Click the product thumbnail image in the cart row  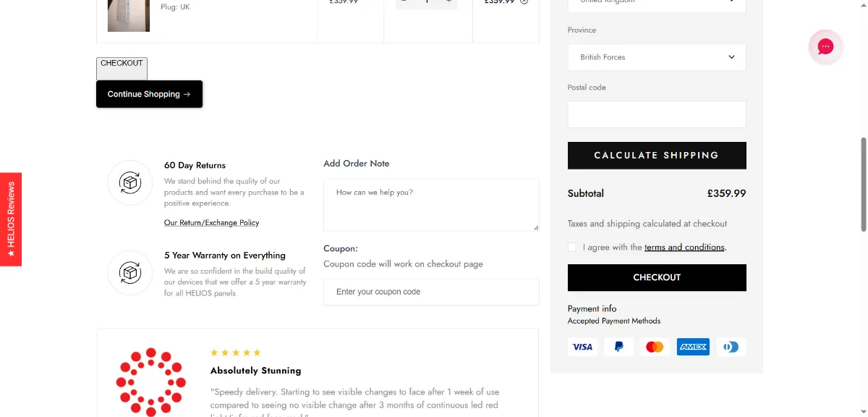click(x=129, y=15)
